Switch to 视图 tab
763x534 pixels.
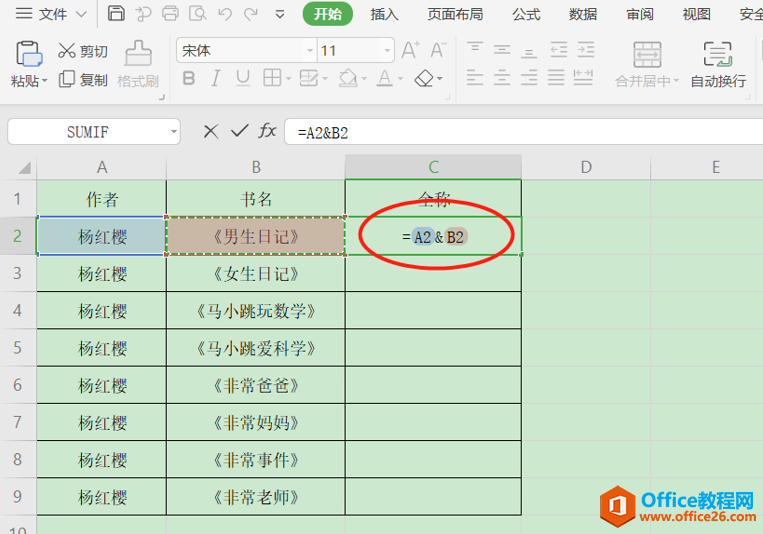(696, 14)
